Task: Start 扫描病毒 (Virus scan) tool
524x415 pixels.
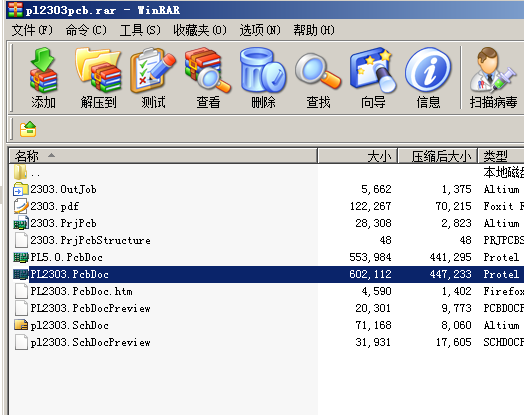Action: pos(493,71)
